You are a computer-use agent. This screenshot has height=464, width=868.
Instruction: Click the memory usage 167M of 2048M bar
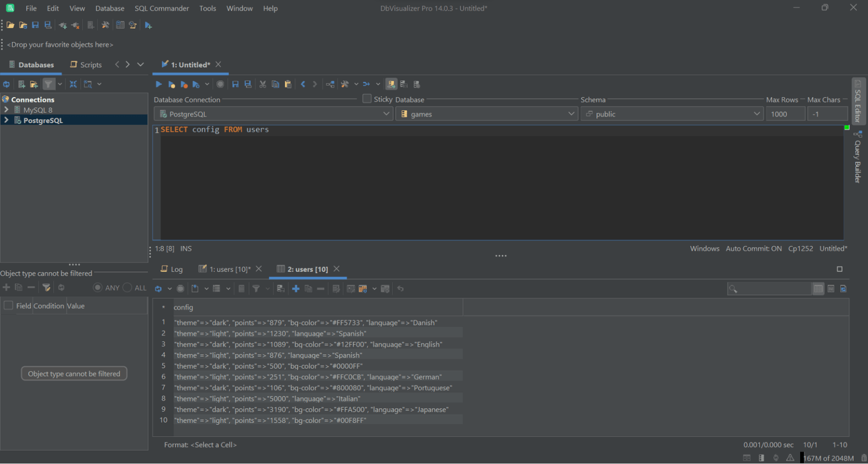(828, 458)
